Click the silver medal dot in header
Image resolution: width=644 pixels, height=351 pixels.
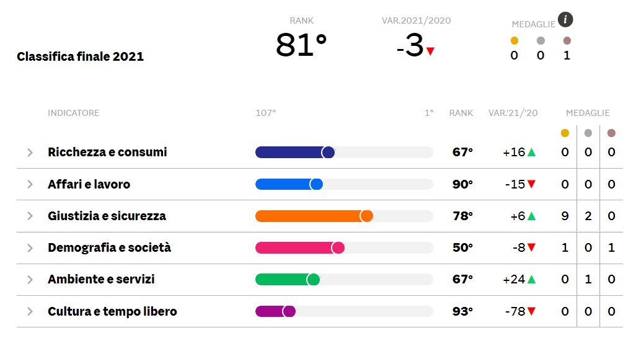[540, 40]
